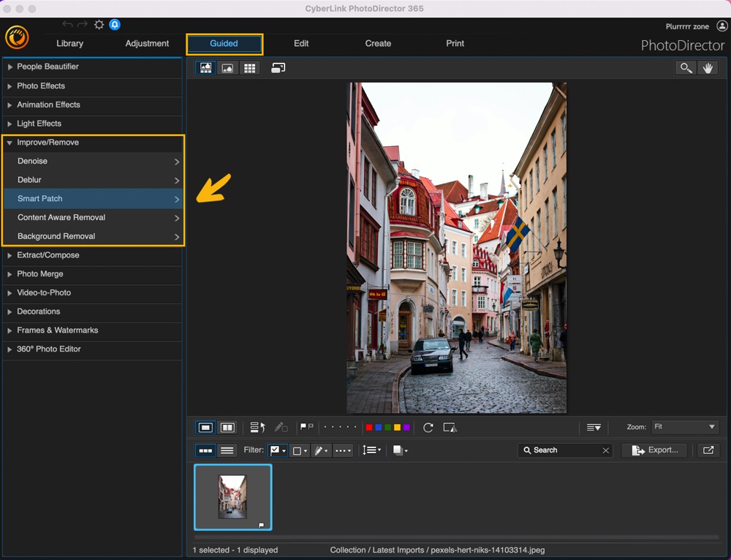Screen dimensions: 731x560
Task: Switch to browser grid view icon
Action: [x=250, y=68]
